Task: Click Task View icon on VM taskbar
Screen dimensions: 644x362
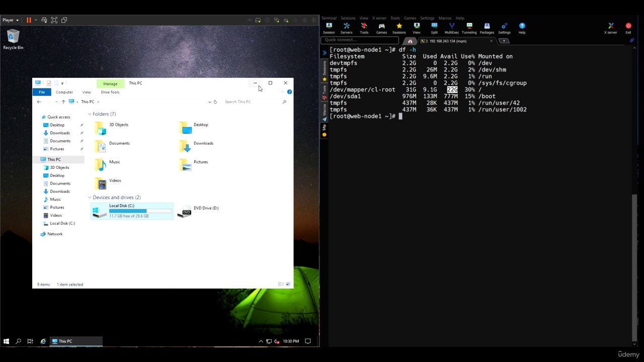Action: pyautogui.click(x=30, y=341)
